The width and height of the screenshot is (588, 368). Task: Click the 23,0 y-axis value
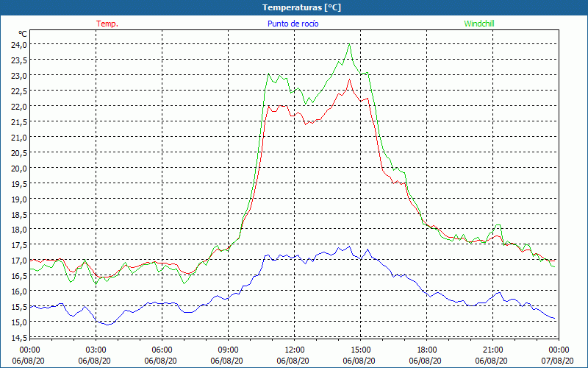coord(19,76)
